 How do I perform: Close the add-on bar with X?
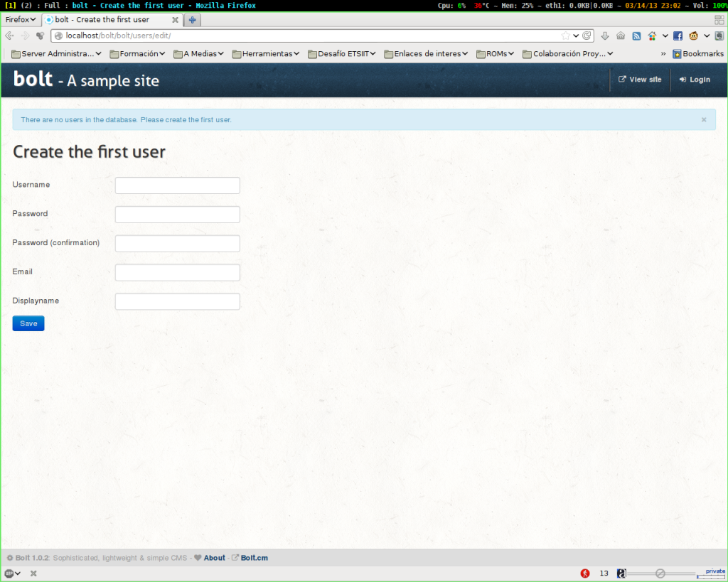[x=33, y=573]
